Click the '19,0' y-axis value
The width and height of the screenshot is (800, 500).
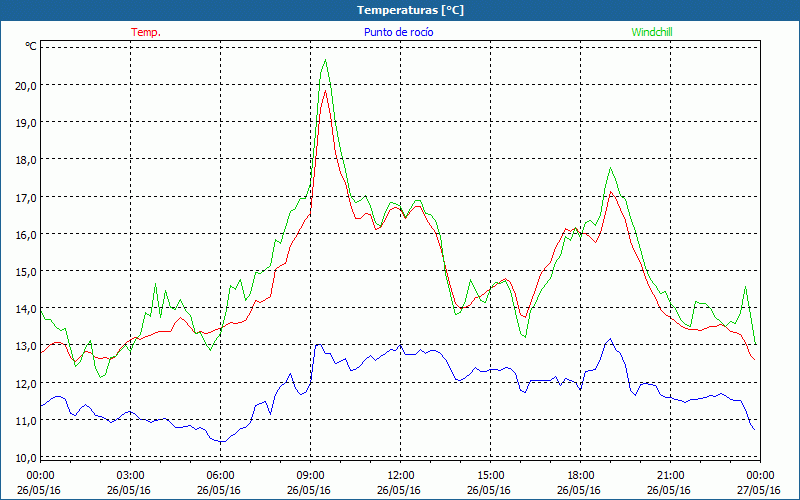(x=26, y=122)
